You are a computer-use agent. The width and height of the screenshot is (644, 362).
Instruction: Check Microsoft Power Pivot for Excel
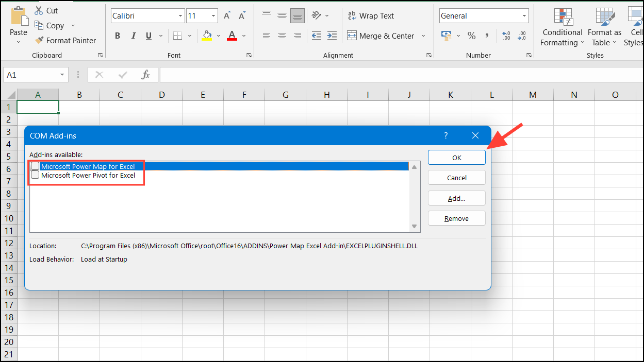tap(35, 175)
